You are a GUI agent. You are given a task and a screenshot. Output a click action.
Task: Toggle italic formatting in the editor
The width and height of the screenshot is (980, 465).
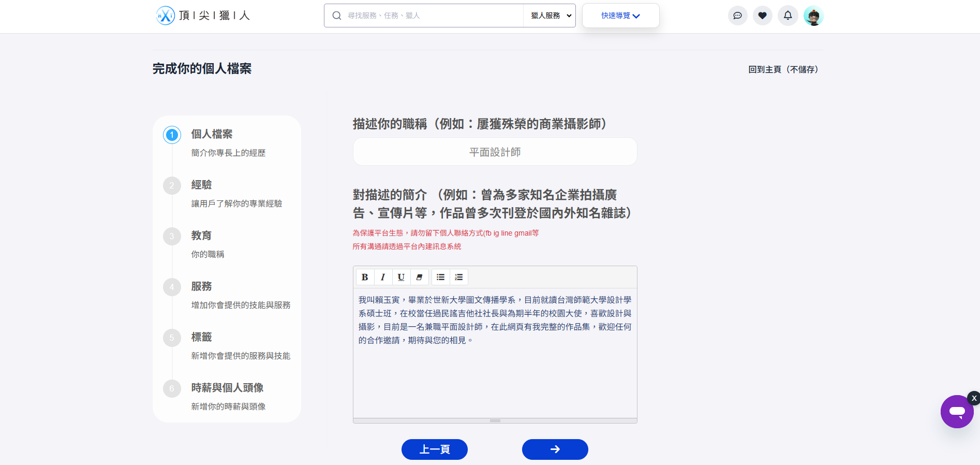pos(383,277)
